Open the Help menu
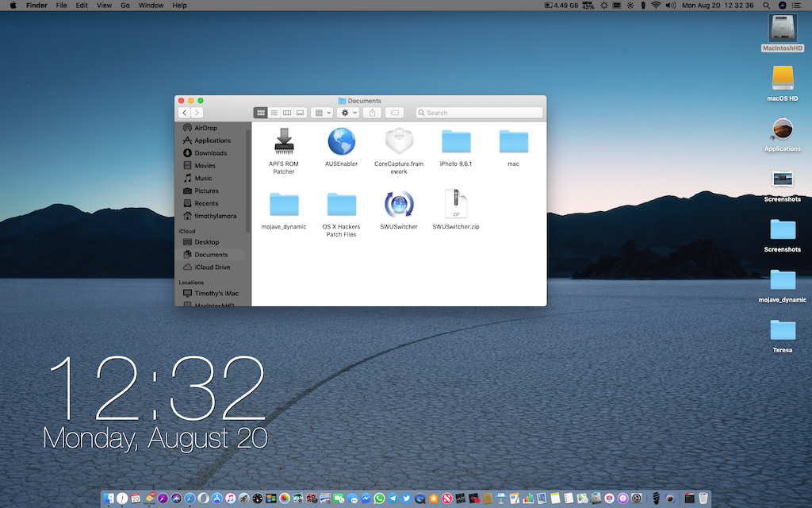Image resolution: width=812 pixels, height=508 pixels. (180, 6)
